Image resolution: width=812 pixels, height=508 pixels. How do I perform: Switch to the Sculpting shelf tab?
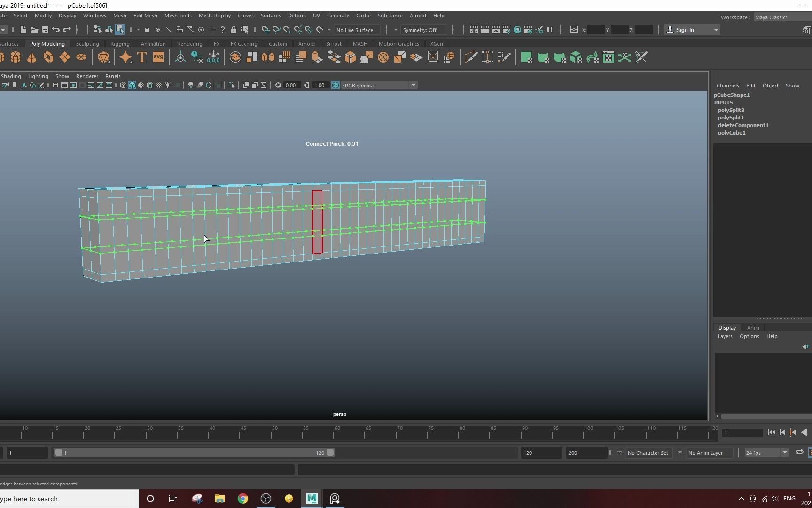(87, 44)
